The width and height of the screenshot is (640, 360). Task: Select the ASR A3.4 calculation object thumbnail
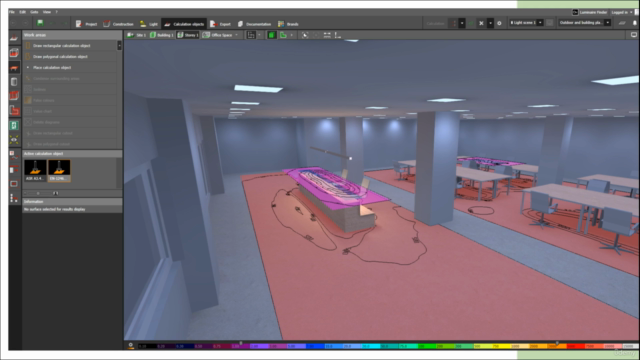click(x=35, y=170)
